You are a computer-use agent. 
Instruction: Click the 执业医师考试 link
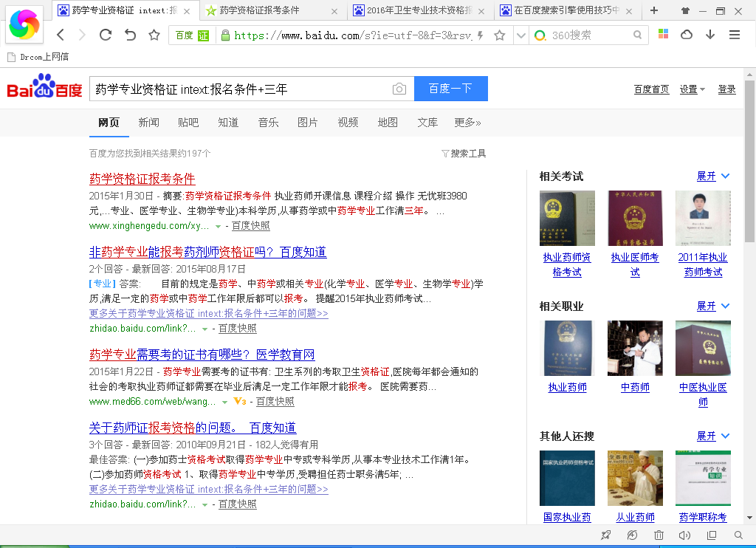point(635,264)
